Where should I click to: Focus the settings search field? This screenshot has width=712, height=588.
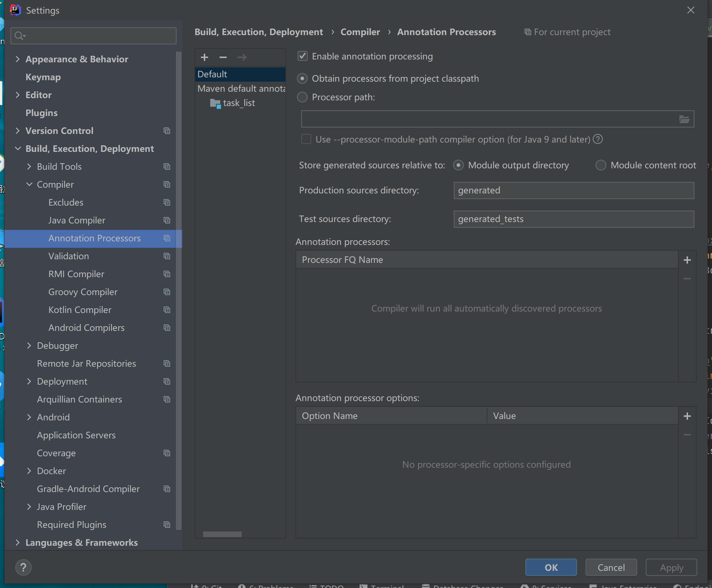coord(93,36)
